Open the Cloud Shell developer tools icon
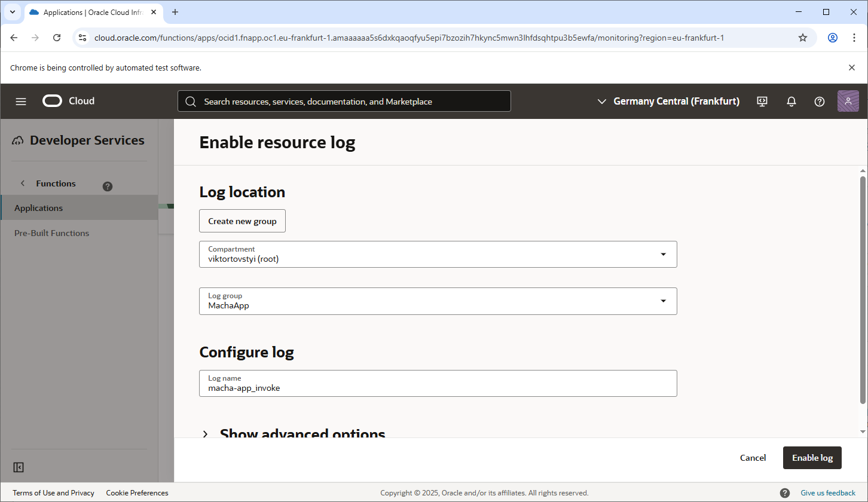This screenshot has height=502, width=868. click(762, 102)
